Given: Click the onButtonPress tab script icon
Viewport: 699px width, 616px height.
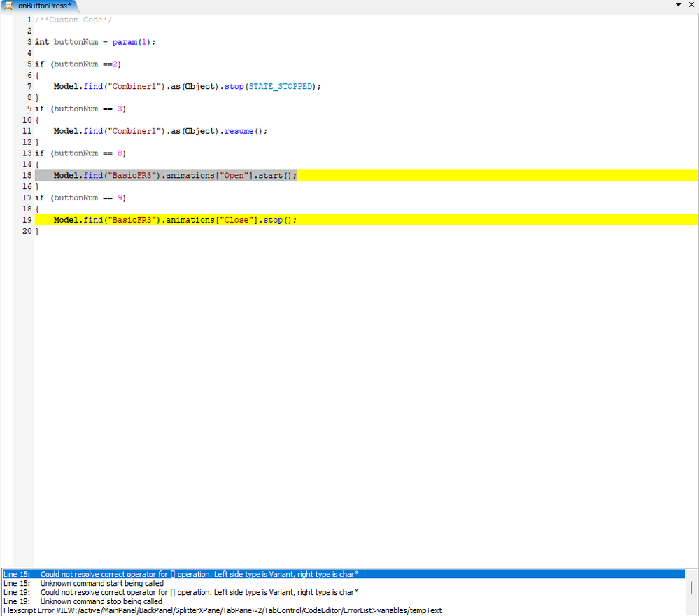Looking at the screenshot, I should 9,6.
